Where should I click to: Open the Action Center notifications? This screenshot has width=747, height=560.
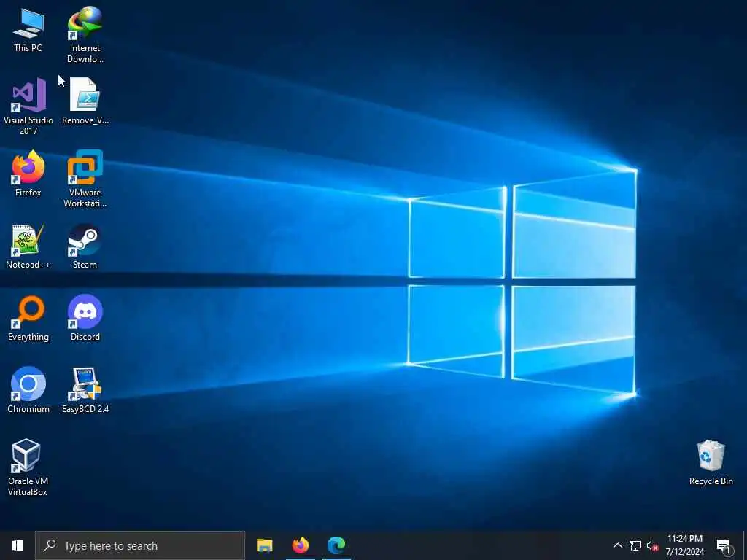click(724, 545)
